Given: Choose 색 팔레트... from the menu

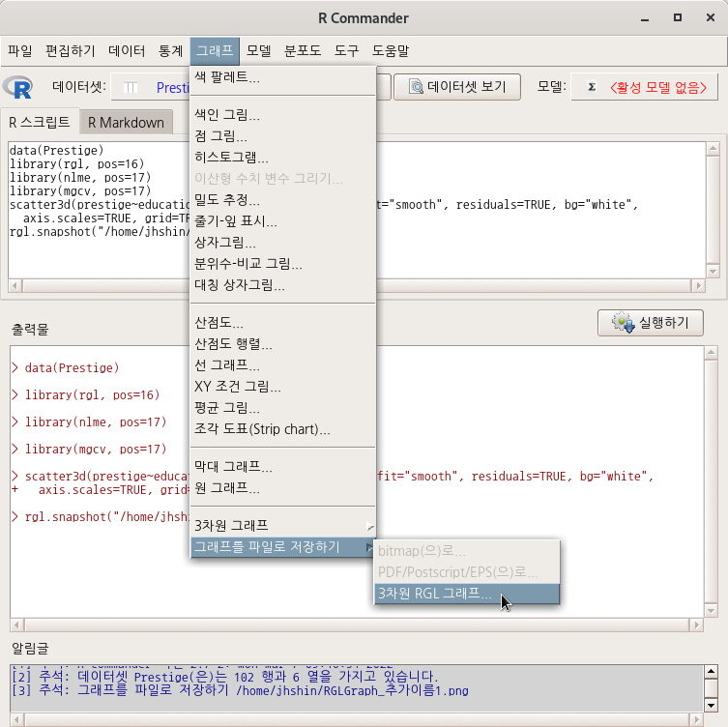Looking at the screenshot, I should coord(282,77).
